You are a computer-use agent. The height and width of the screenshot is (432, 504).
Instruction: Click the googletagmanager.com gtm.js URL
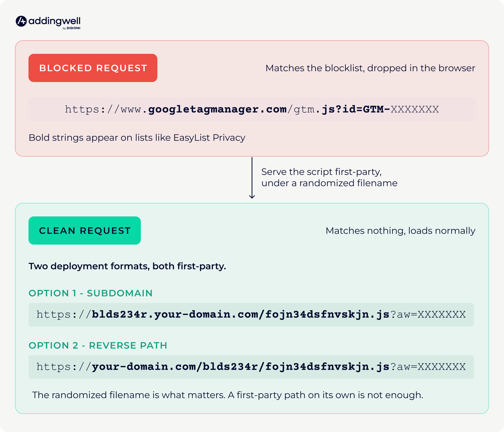click(252, 110)
